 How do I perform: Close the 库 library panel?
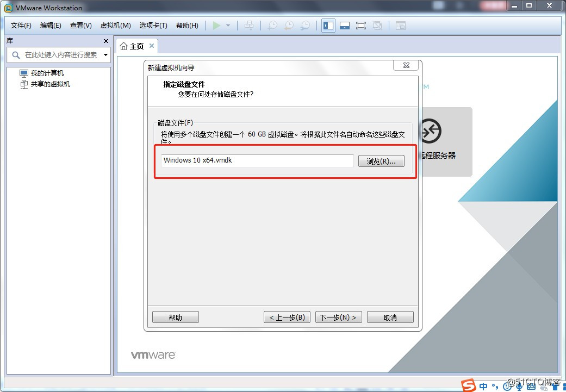click(x=106, y=41)
